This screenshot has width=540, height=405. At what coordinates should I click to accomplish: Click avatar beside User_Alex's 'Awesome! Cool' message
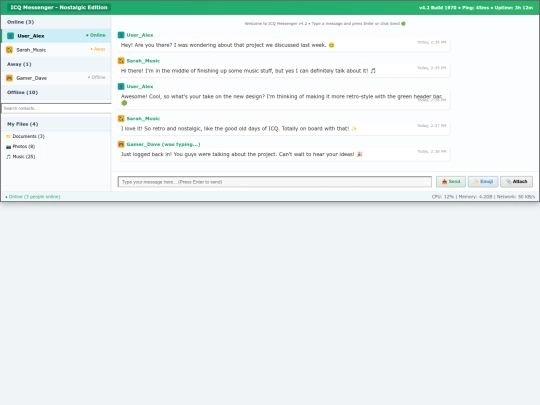pos(121,86)
